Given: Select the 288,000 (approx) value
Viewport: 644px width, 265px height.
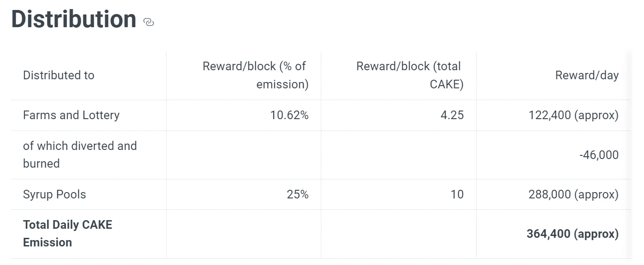Looking at the screenshot, I should [574, 194].
